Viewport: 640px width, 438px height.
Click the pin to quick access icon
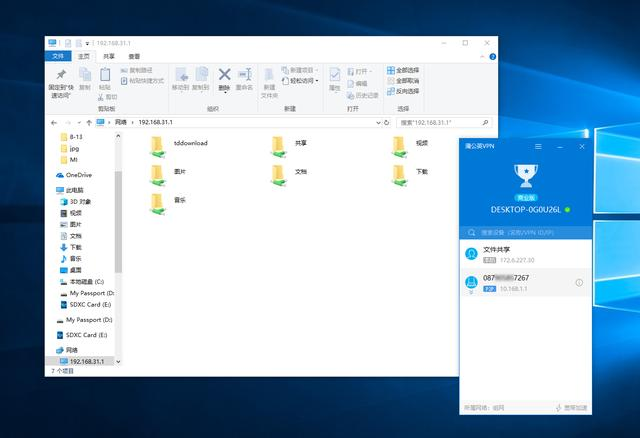(x=62, y=79)
